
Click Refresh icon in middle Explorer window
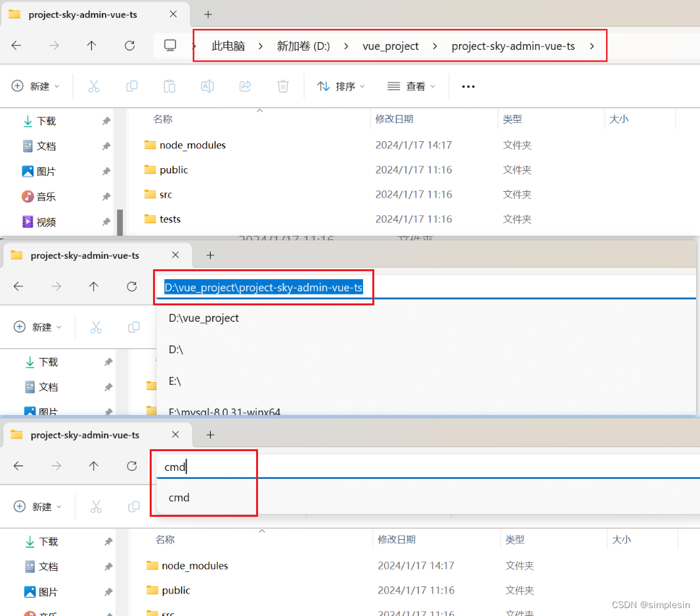pos(132,286)
